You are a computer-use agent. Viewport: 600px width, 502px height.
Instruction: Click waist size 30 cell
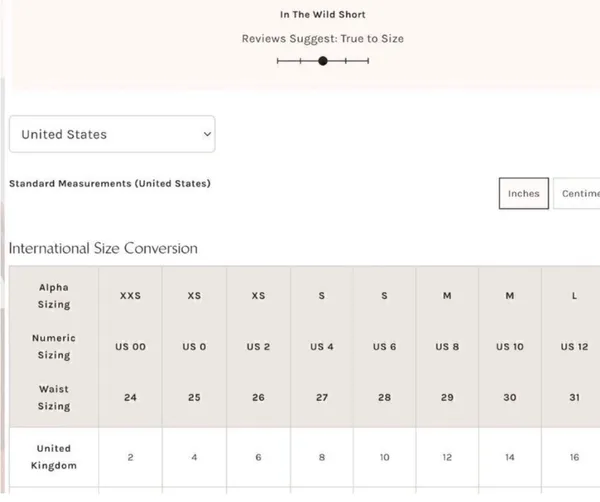tap(510, 398)
